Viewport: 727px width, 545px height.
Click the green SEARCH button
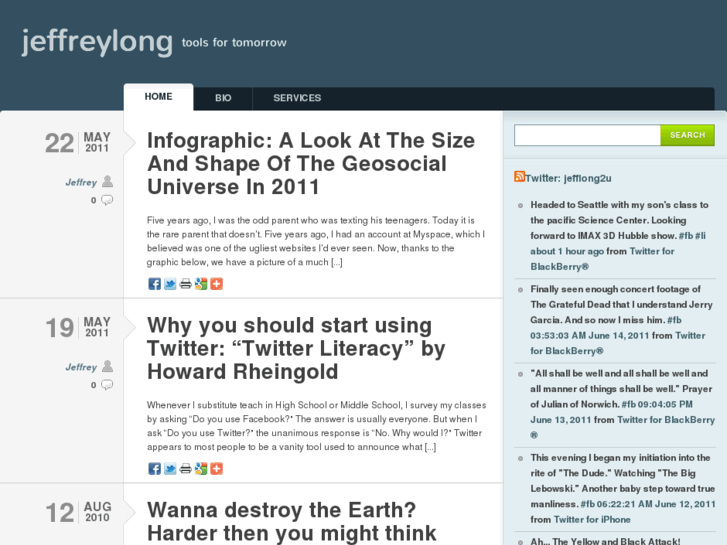[687, 135]
